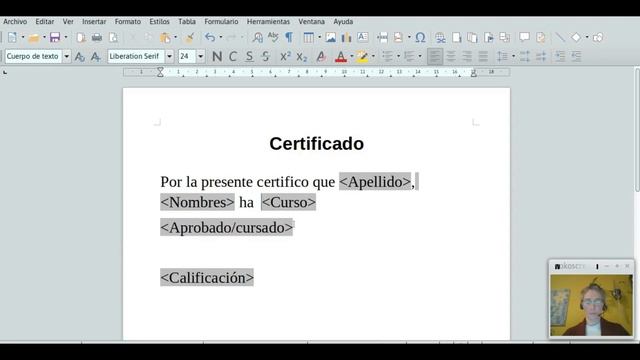This screenshot has height=360, width=640.
Task: Toggle Italic with C button
Action: tap(233, 56)
